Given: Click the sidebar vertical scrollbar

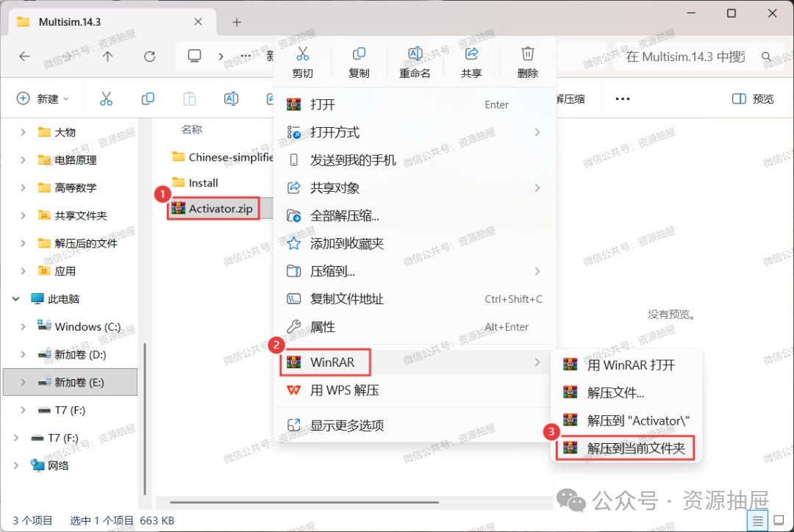Looking at the screenshot, I should (145, 419).
